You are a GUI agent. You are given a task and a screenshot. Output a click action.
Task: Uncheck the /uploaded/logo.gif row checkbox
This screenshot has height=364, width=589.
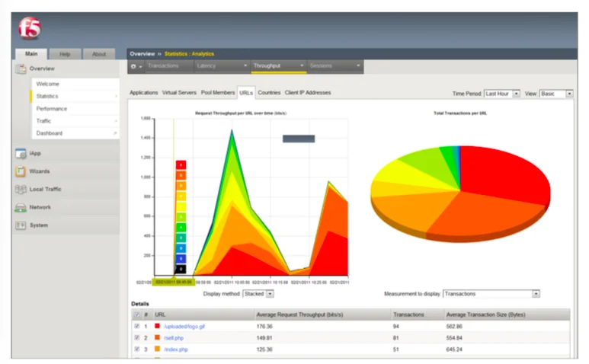(137, 326)
